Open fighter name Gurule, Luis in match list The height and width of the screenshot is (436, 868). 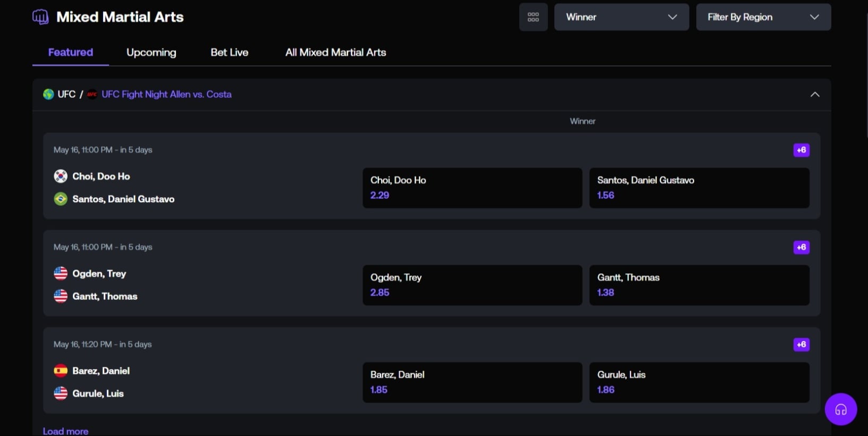coord(98,393)
